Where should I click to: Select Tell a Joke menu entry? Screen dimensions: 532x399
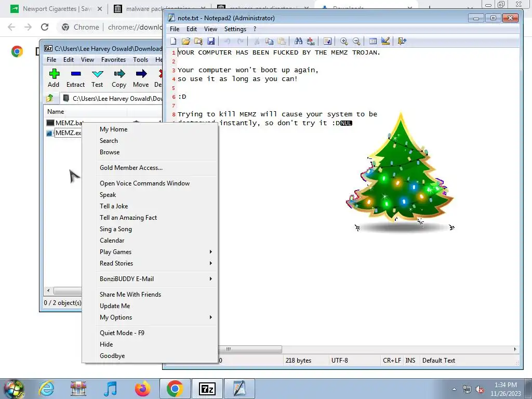[x=156, y=206]
